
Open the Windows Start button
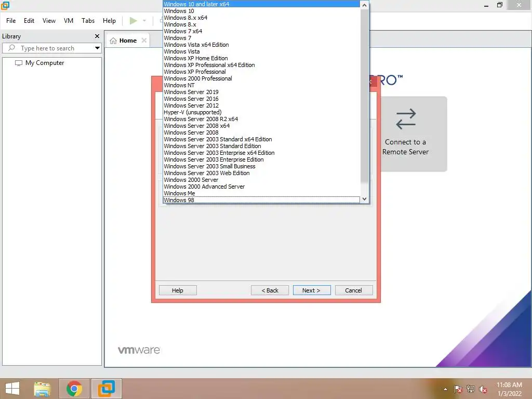tap(12, 389)
